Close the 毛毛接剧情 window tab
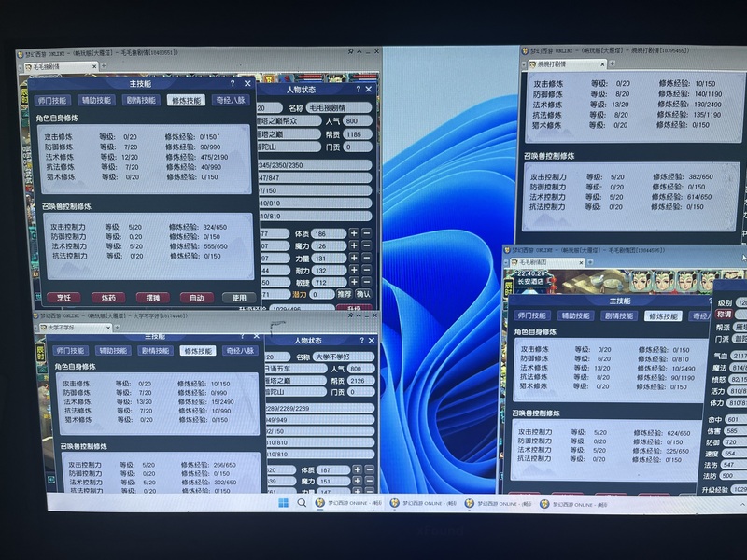The image size is (747, 560). click(94, 66)
